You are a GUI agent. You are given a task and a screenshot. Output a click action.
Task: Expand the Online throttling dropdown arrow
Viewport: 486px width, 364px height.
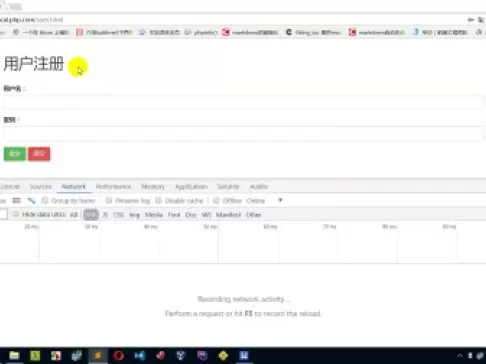[280, 200]
